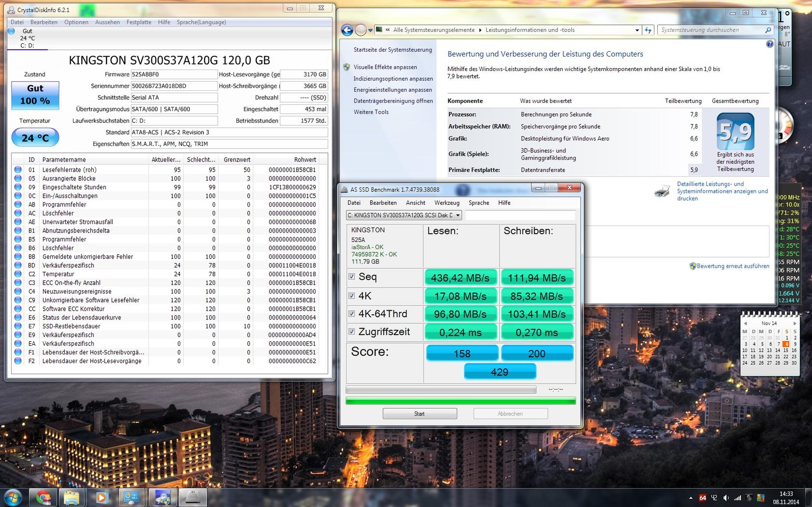The image size is (812, 507).
Task: Open the KINGSTON drive dropdown in AS SSD
Action: (404, 215)
